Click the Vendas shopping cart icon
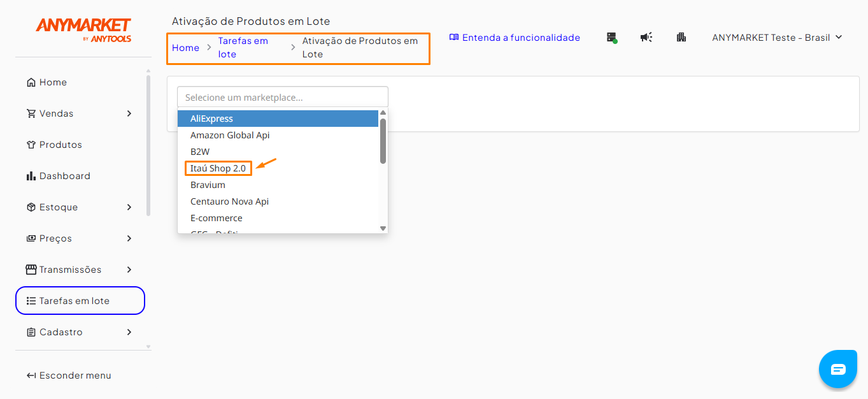Image resolution: width=868 pixels, height=399 pixels. click(x=31, y=113)
